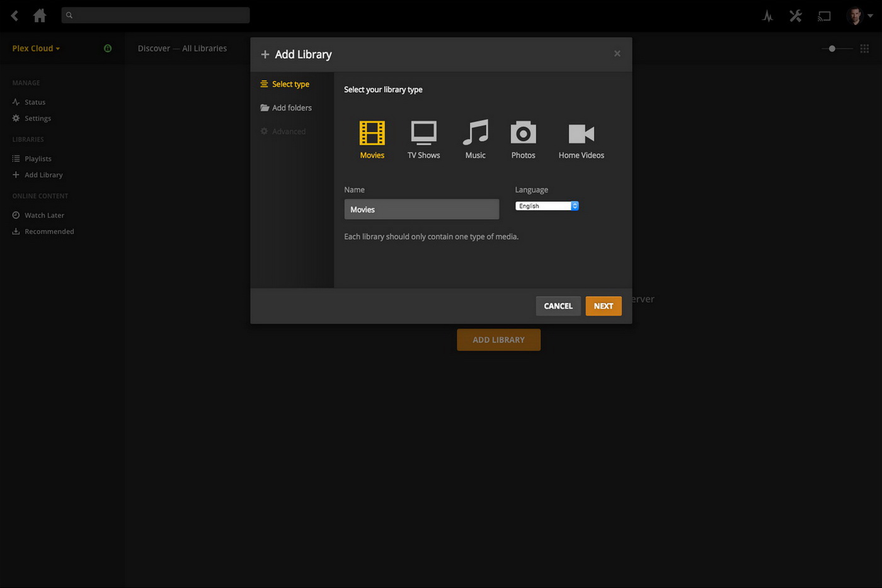Viewport: 882px width, 588px height.
Task: Choose the Music library type icon
Action: point(476,132)
